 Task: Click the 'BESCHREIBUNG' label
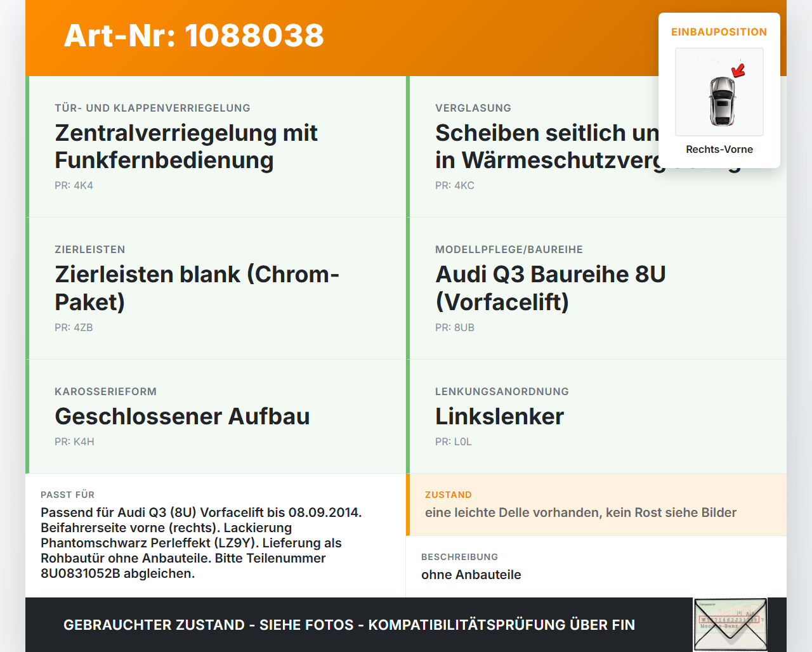click(x=460, y=557)
